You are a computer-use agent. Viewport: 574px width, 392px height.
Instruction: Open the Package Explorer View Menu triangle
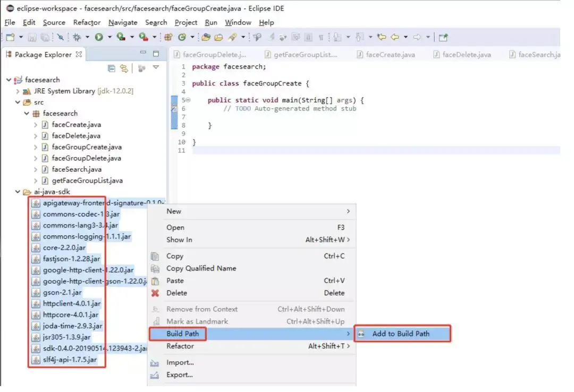pyautogui.click(x=156, y=67)
